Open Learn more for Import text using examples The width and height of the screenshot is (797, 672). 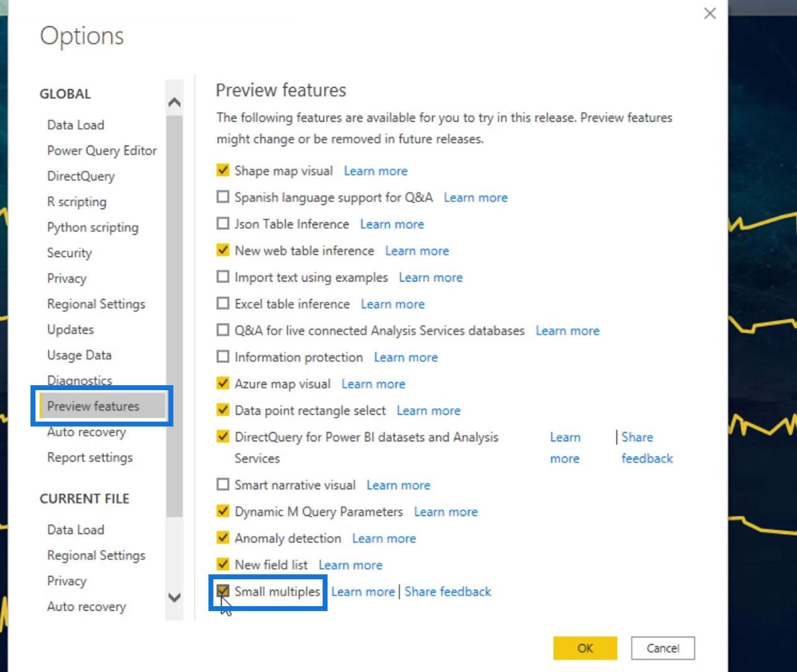(x=430, y=278)
